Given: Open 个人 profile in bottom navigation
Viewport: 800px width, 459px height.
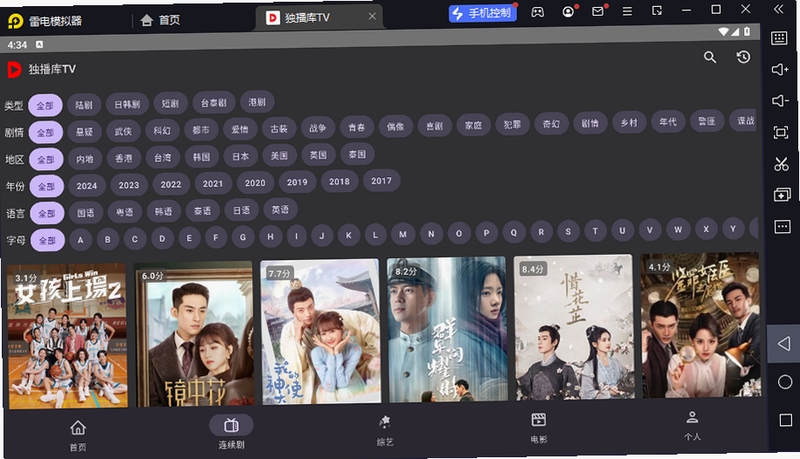Looking at the screenshot, I should click(x=692, y=425).
